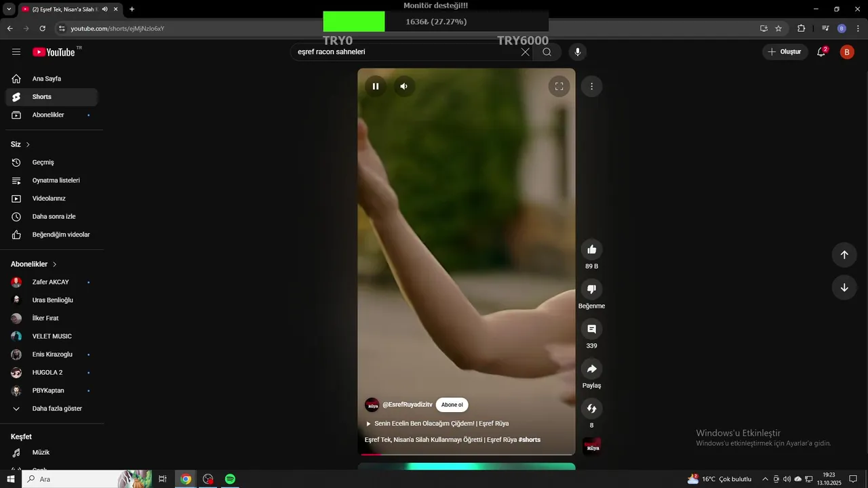Open VELET MUSIC channel

(52, 336)
